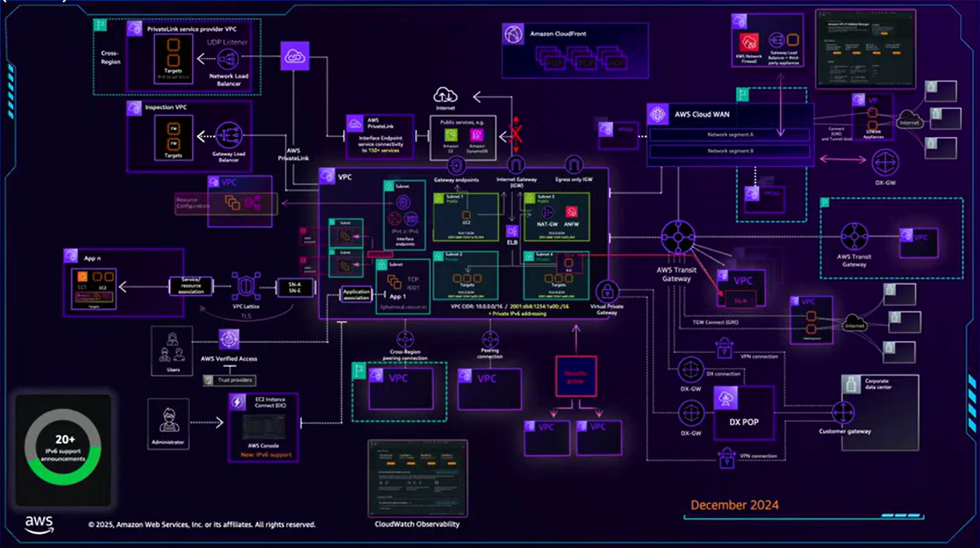Click the Peering connection label
The width and height of the screenshot is (980, 548).
pyautogui.click(x=490, y=354)
